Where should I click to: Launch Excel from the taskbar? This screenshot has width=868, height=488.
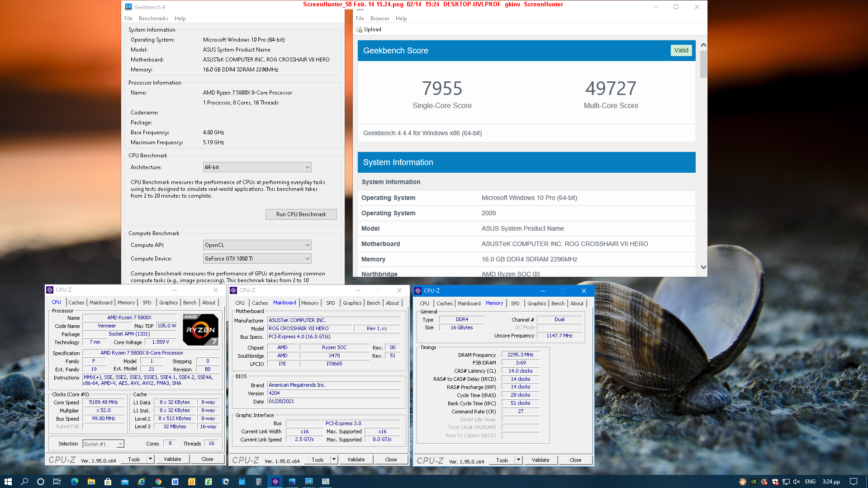pos(209,481)
